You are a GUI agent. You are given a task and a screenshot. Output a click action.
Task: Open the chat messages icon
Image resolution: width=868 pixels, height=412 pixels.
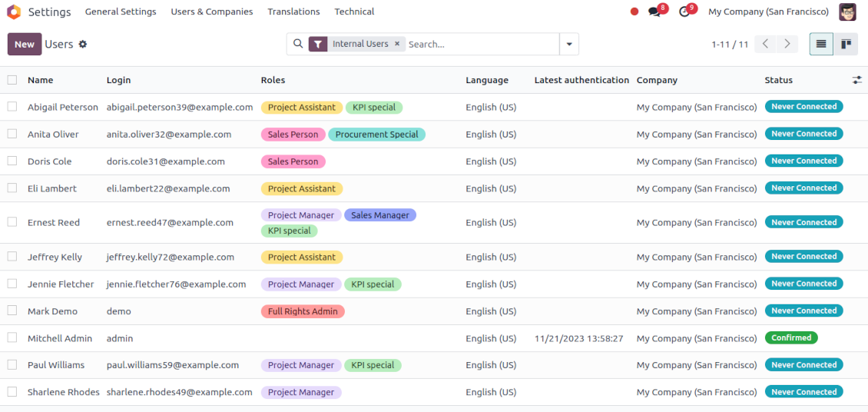(654, 12)
